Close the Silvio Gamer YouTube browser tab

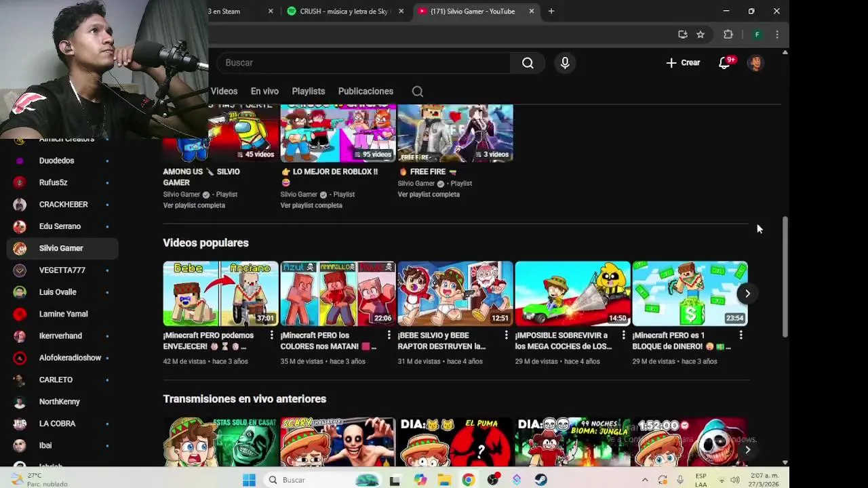coord(532,12)
